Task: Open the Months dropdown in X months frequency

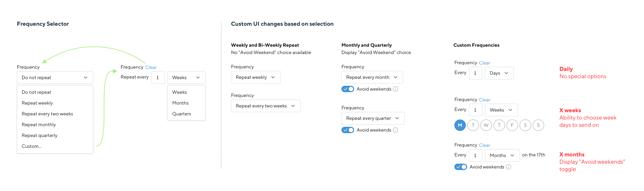Action: coord(502,155)
